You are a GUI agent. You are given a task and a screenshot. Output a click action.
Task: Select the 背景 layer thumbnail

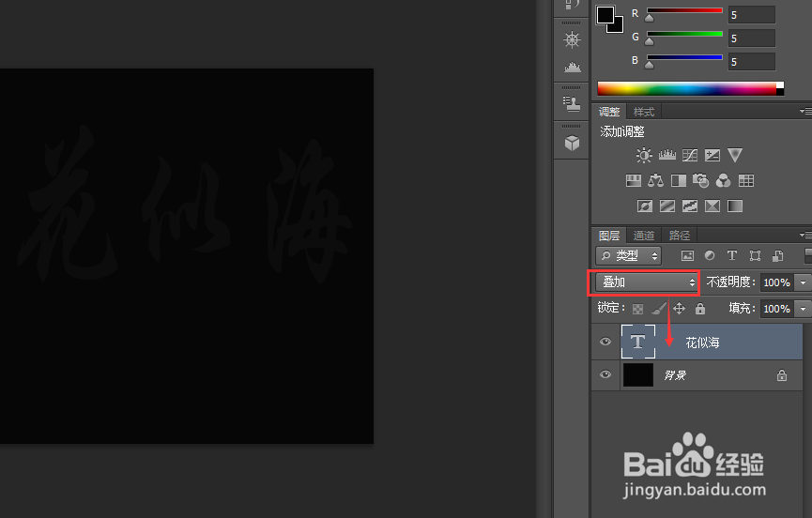638,375
